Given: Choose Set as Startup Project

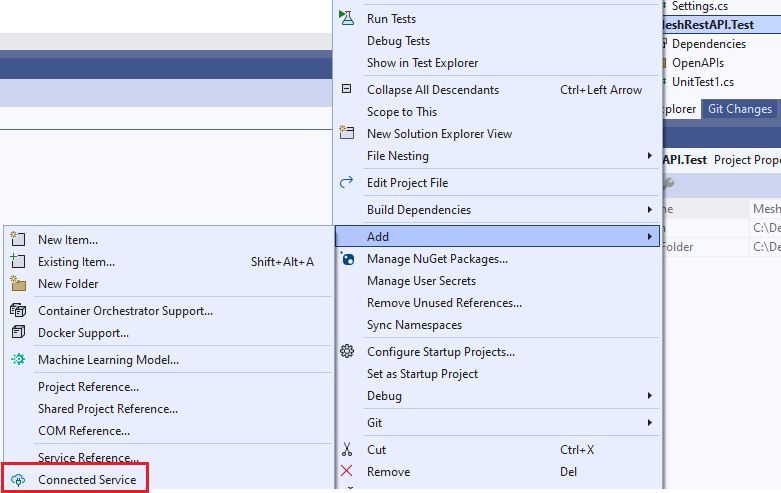Looking at the screenshot, I should click(x=422, y=373).
